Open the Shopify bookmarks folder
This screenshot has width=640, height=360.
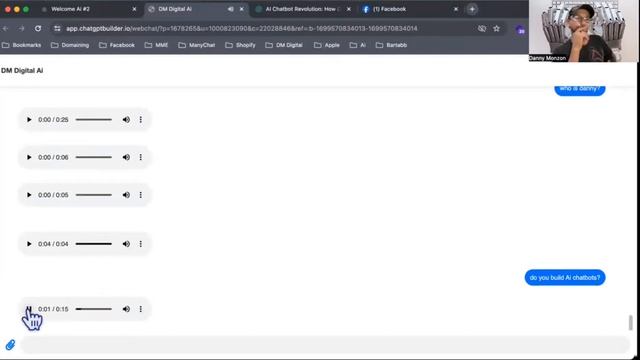click(x=240, y=45)
